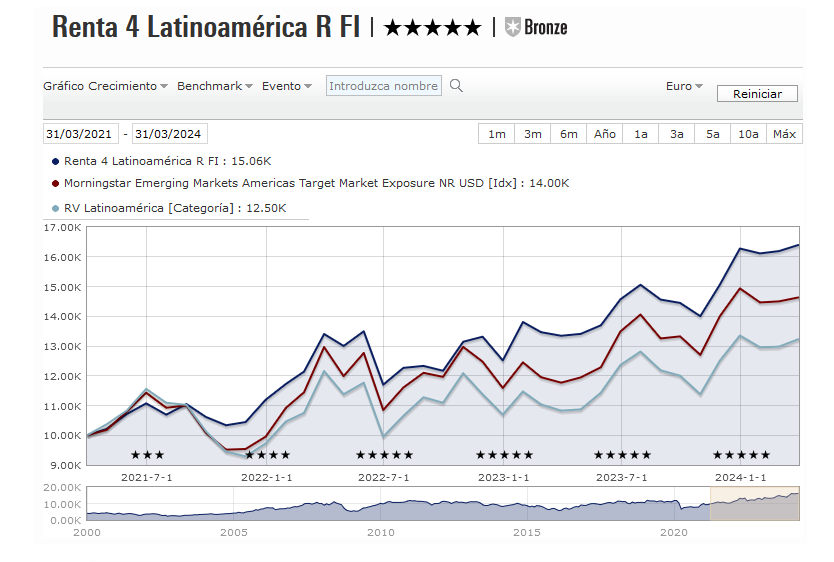Select the 1m time range

(497, 134)
